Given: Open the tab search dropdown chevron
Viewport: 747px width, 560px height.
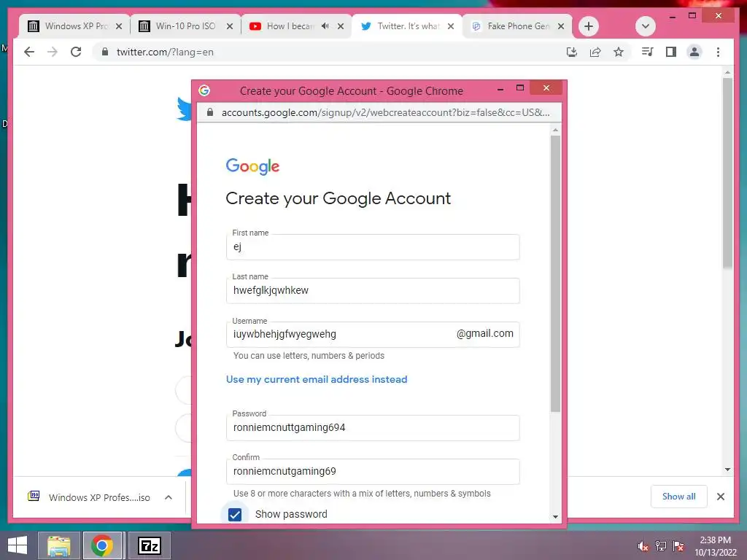Looking at the screenshot, I should 646,26.
